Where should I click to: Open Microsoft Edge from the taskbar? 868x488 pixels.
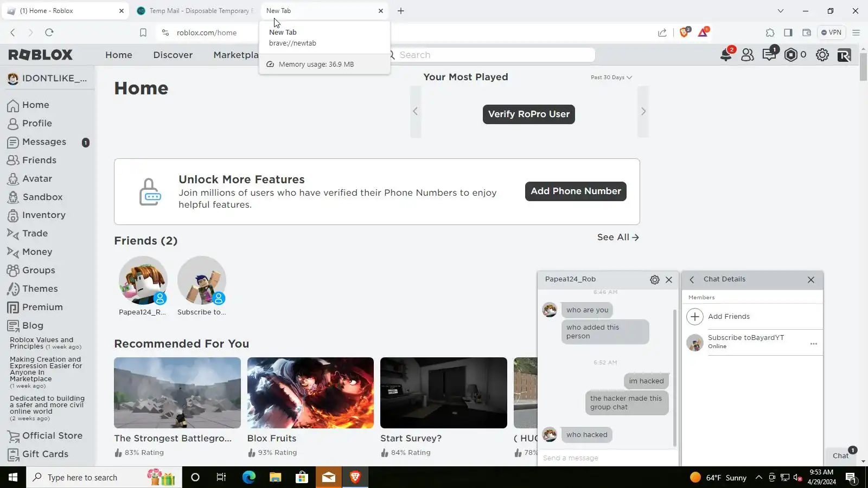coord(249,477)
